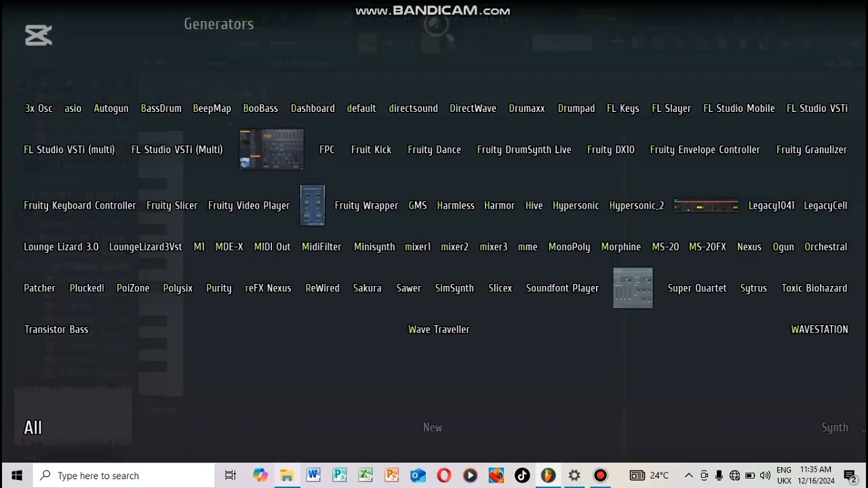Choose the PoiZone synth
868x488 pixels.
coord(133,288)
